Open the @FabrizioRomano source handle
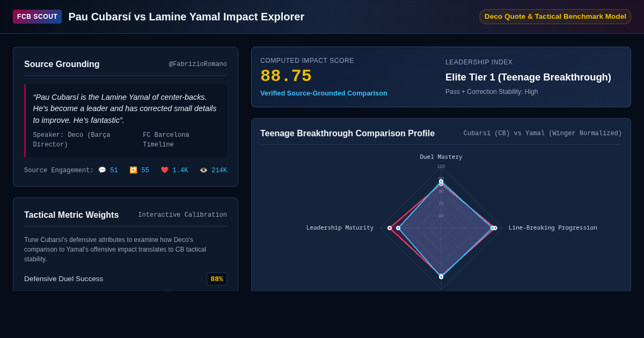 (198, 64)
